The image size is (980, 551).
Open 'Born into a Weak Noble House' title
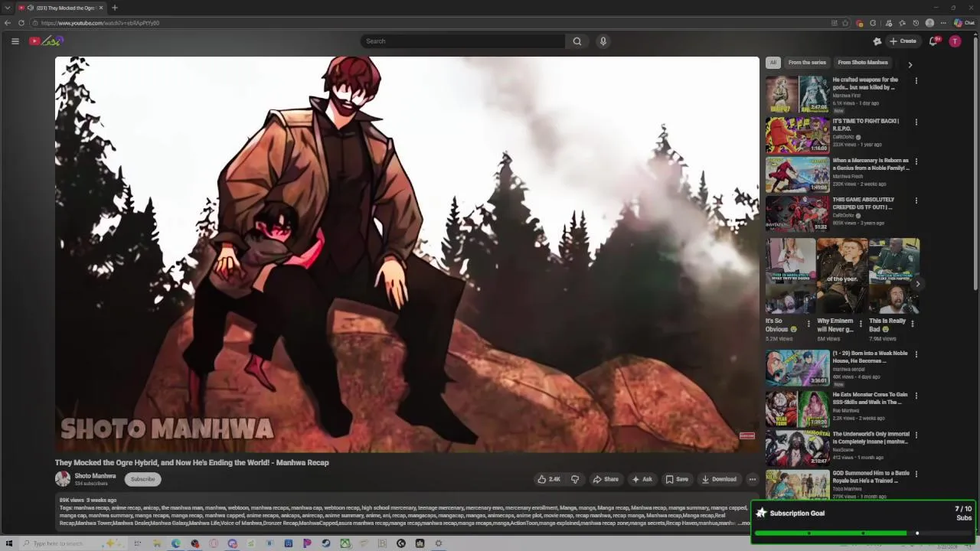[870, 357]
